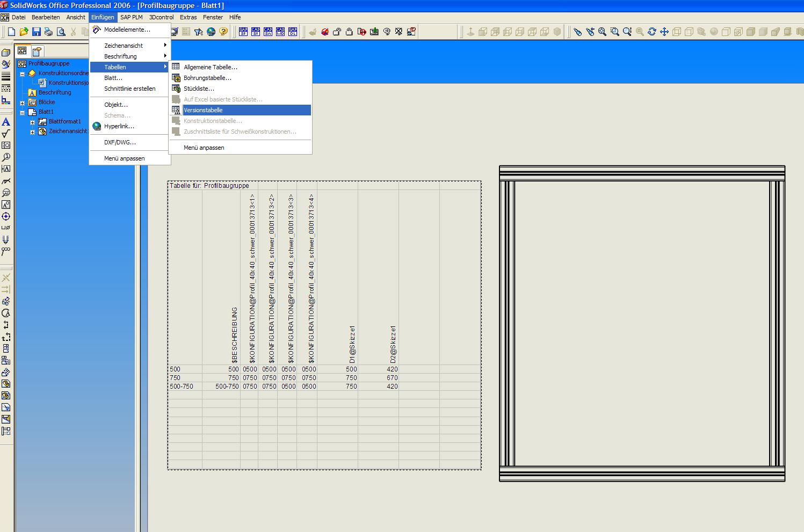Viewport: 804px width, 532px height.
Task: Select the Center Mark tool
Action: 6,216
